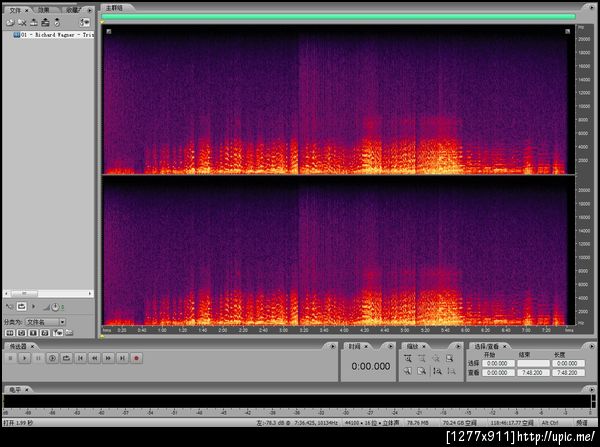
Task: Click the Play button in Transport
Action: (x=24, y=358)
